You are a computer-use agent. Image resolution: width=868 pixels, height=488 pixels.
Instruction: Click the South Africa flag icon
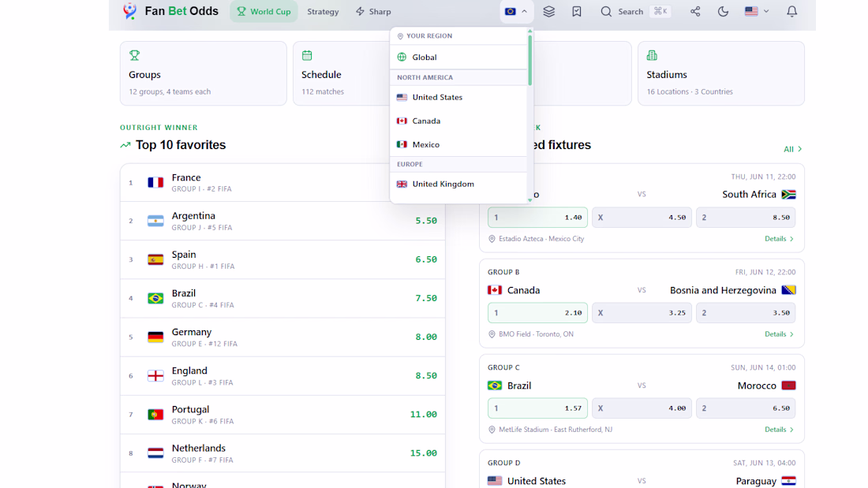coord(788,194)
